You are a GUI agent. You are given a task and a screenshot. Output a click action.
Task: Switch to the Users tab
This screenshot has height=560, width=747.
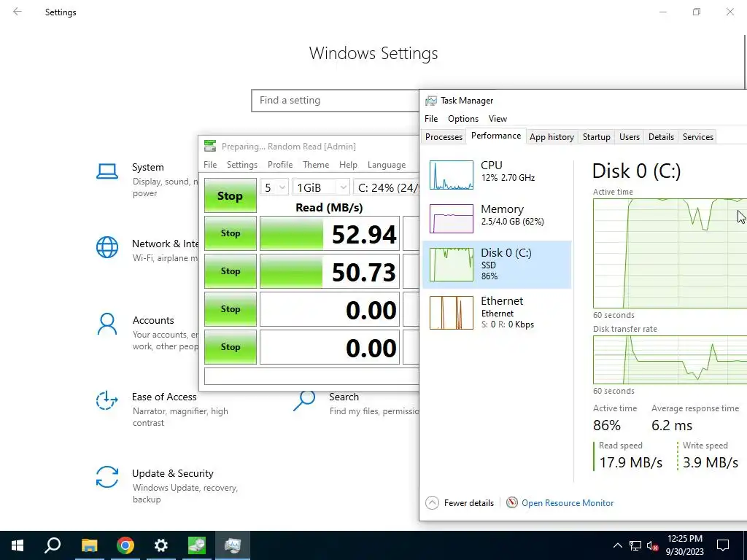coord(630,136)
